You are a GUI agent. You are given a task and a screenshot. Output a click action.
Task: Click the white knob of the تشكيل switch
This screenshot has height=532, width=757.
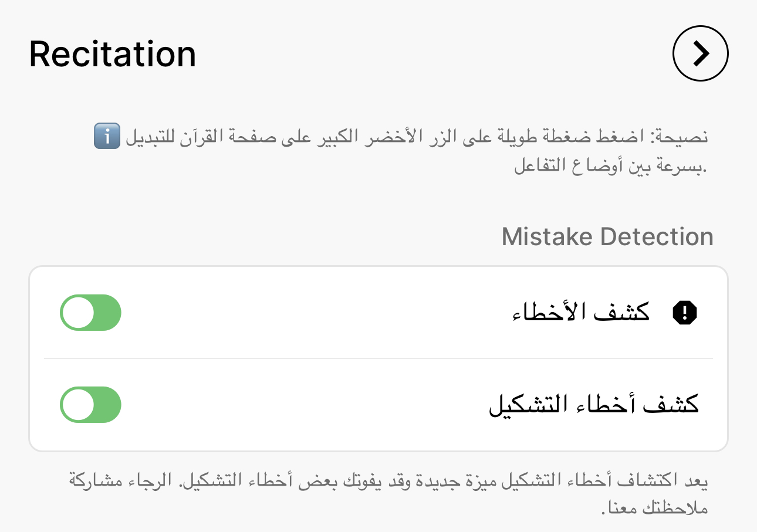pos(78,405)
